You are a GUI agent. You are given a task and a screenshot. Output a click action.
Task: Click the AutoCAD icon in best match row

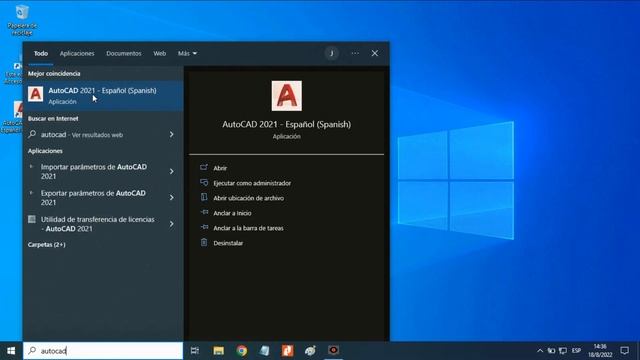point(36,94)
